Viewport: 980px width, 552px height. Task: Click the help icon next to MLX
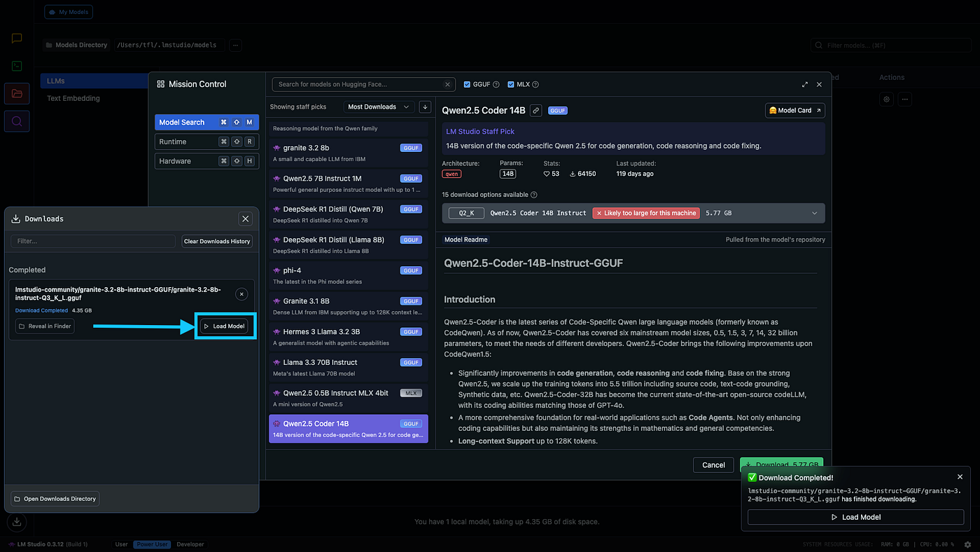point(535,85)
